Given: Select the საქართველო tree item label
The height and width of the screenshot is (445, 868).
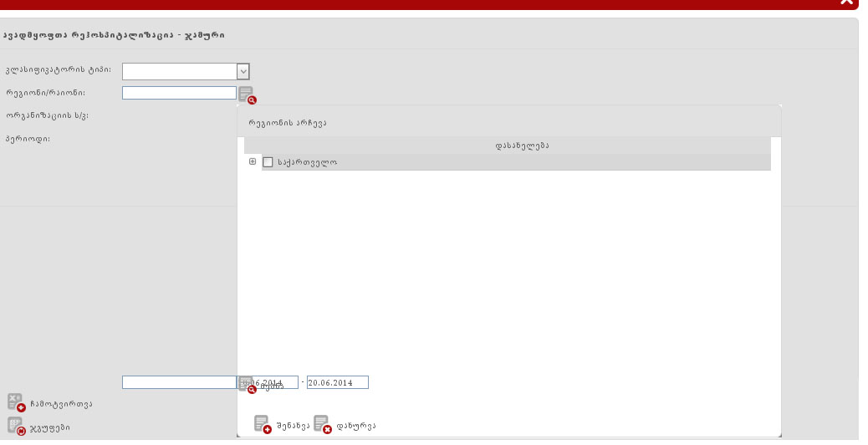Looking at the screenshot, I should click(307, 162).
